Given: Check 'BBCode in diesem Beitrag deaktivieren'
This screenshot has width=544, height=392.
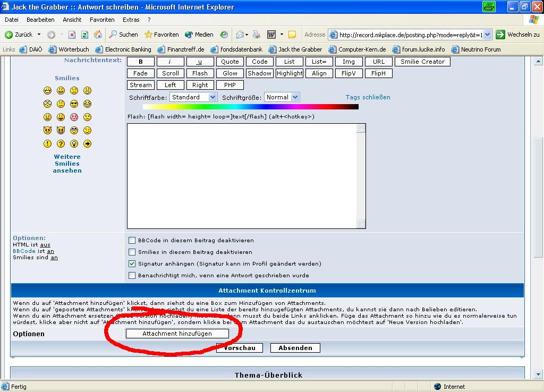Looking at the screenshot, I should pos(132,241).
